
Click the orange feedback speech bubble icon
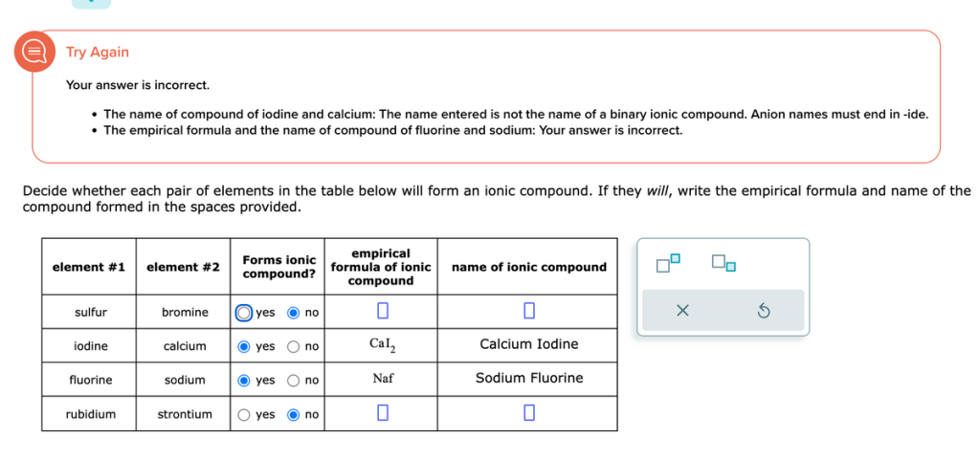[x=33, y=52]
